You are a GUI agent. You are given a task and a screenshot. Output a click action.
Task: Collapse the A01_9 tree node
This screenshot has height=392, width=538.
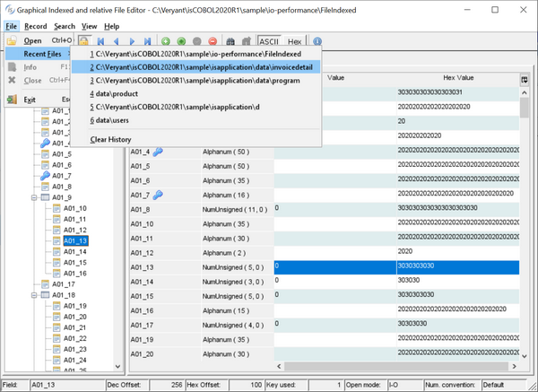pyautogui.click(x=35, y=197)
